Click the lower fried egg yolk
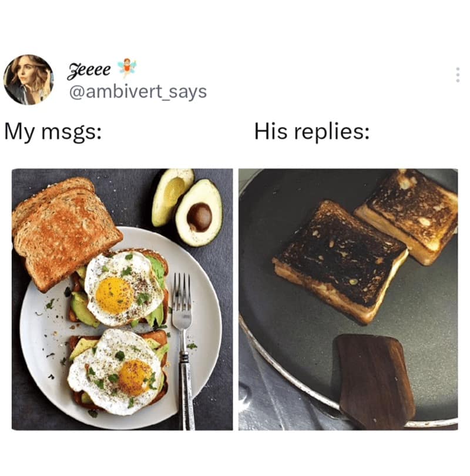Image resolution: width=470 pixels, height=476 pixels. [135, 377]
